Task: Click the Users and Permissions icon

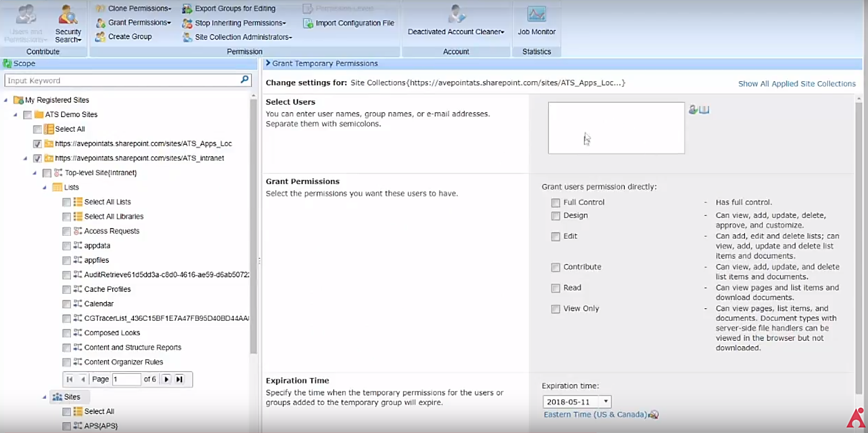Action: [25, 14]
